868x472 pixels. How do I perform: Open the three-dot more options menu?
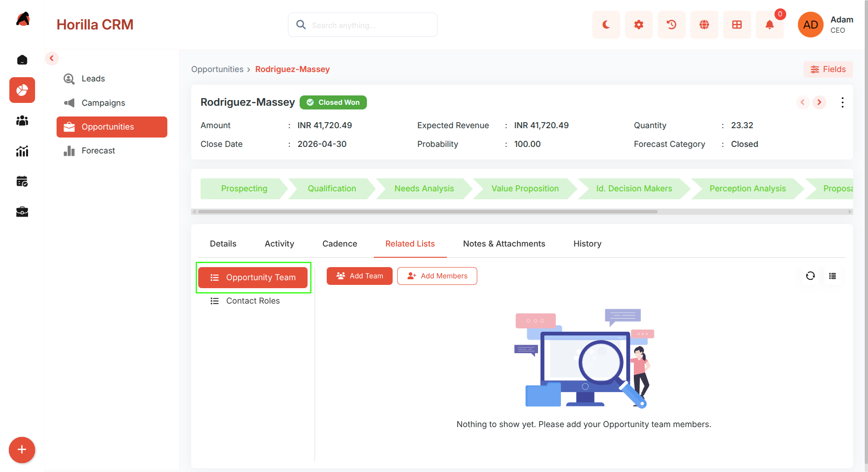click(842, 102)
